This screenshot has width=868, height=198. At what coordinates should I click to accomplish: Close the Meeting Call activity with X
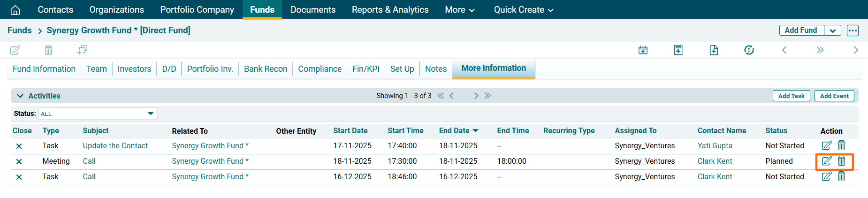tap(19, 161)
